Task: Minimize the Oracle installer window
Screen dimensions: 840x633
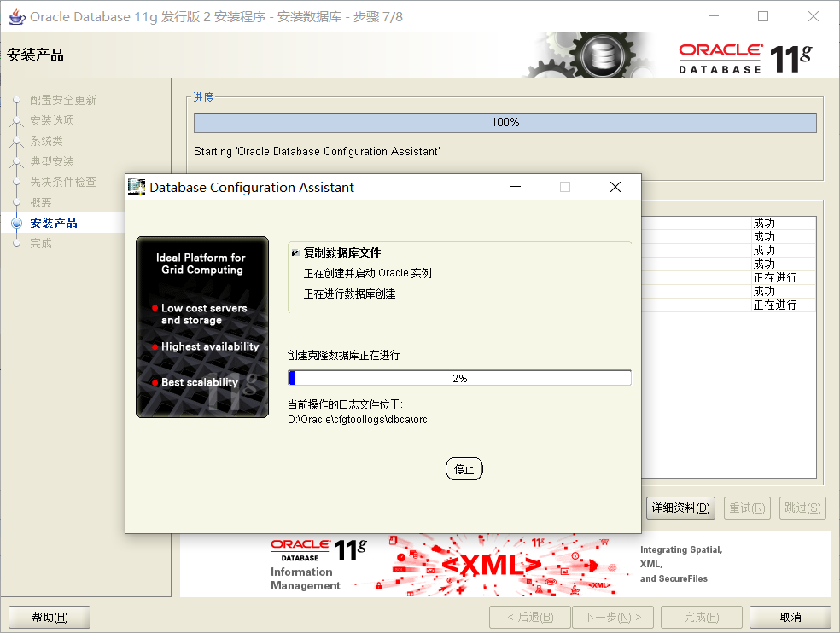Action: pyautogui.click(x=714, y=16)
